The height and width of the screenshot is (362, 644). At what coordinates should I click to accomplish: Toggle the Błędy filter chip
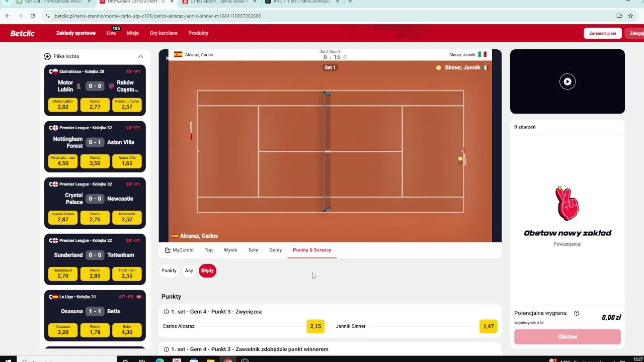[x=207, y=270]
